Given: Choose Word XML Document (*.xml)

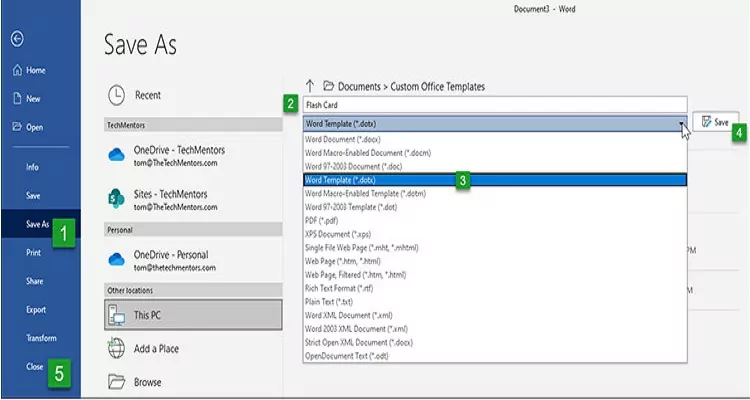Looking at the screenshot, I should pyautogui.click(x=495, y=315).
